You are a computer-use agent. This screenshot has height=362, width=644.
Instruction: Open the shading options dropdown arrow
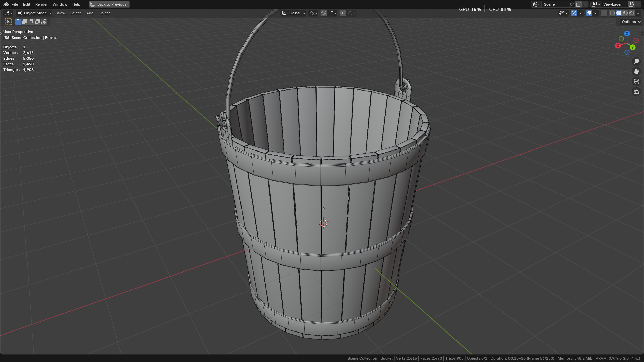click(638, 13)
